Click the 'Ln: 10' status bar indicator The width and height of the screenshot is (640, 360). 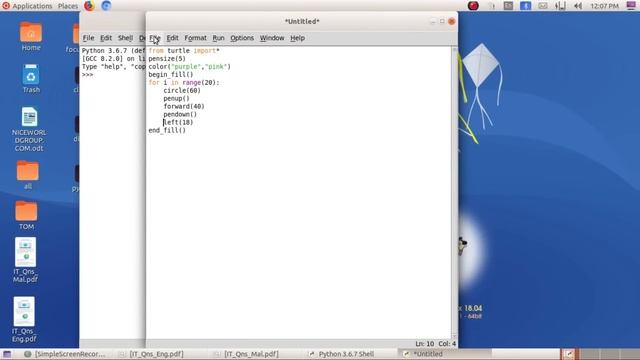pyautogui.click(x=425, y=344)
